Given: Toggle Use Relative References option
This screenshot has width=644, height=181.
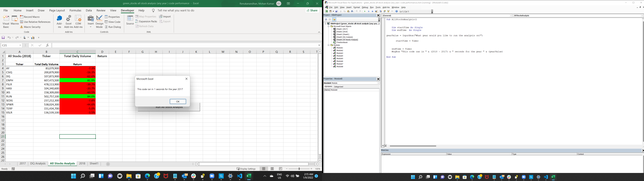Looking at the screenshot, I should 35,22.
